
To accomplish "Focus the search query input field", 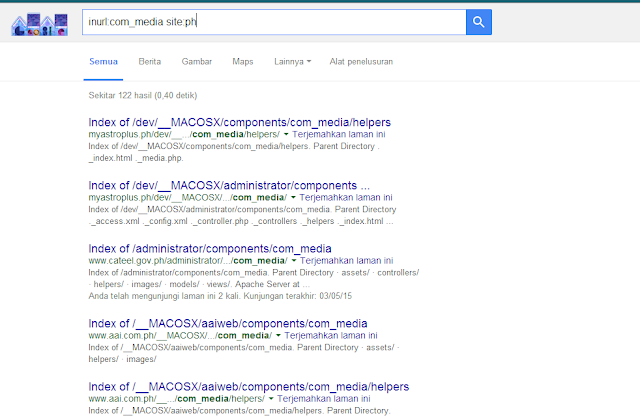I will point(274,22).
